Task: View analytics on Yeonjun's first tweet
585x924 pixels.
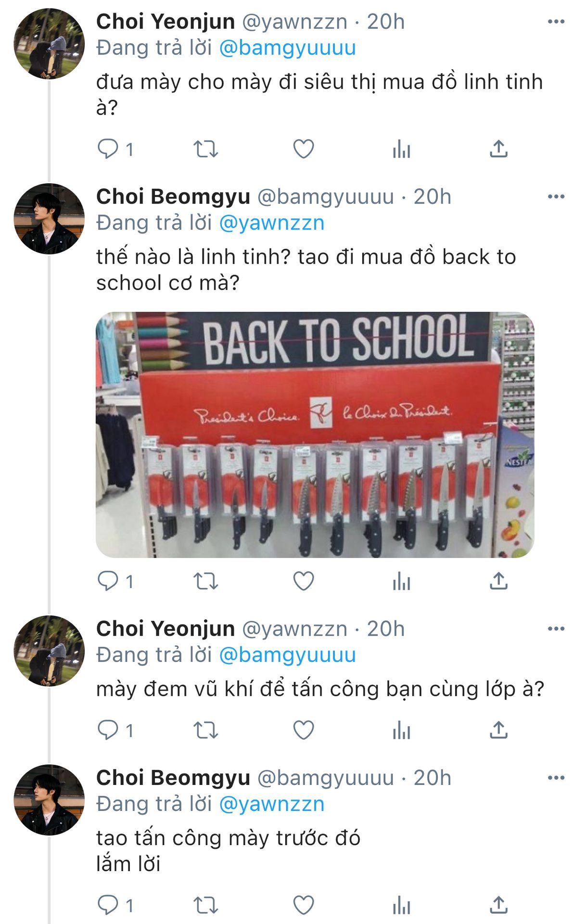Action: click(401, 149)
